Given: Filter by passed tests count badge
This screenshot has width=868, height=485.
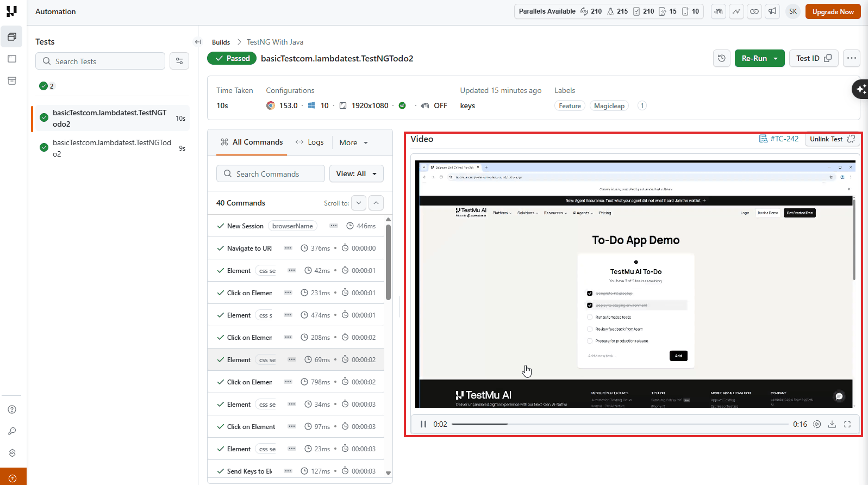Looking at the screenshot, I should [x=47, y=86].
